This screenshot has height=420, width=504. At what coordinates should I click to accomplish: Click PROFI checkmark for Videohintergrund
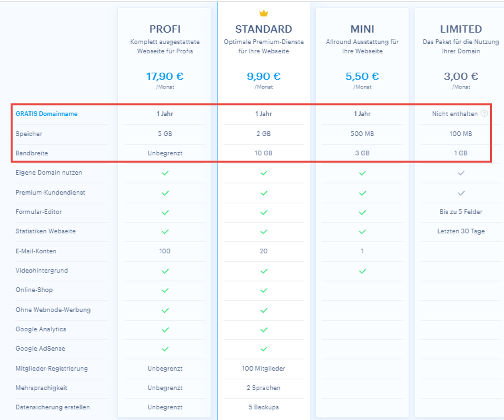point(165,271)
